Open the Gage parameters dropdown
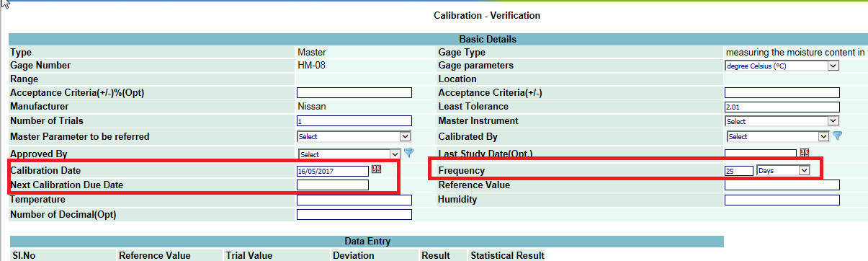The image size is (868, 261). pos(782,66)
